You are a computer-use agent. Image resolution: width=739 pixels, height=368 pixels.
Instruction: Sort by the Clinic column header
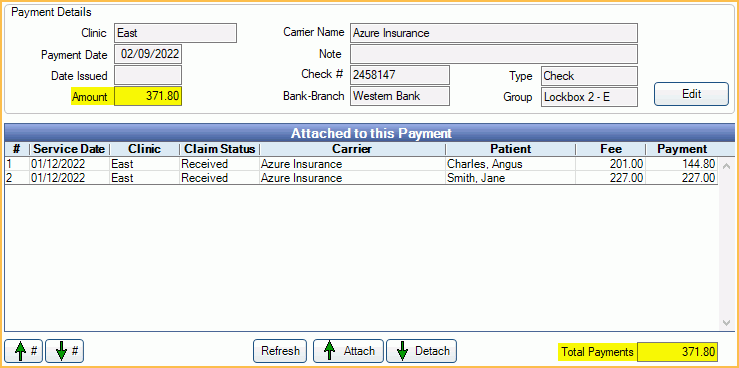pos(144,149)
